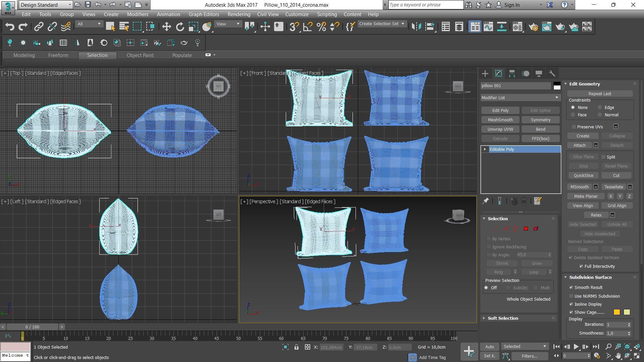Click the MeshSmooth modifier button
The height and width of the screenshot is (362, 644).
click(x=500, y=120)
